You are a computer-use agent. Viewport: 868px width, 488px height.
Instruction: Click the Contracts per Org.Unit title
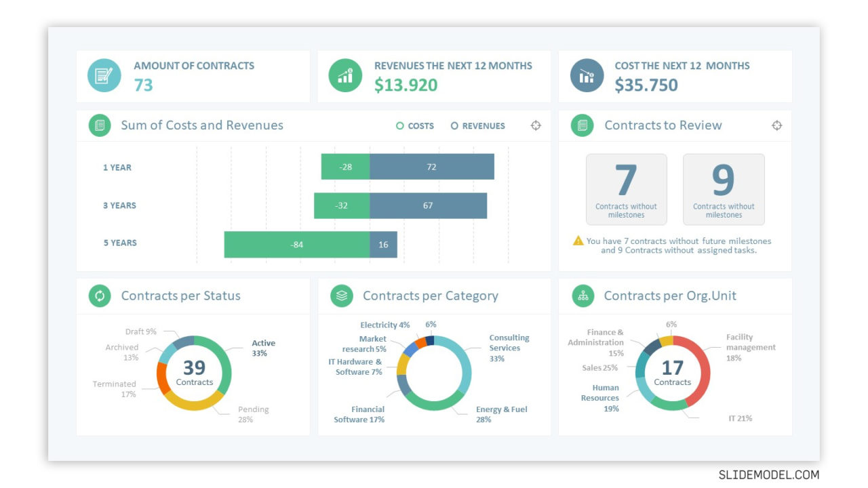[x=670, y=296]
